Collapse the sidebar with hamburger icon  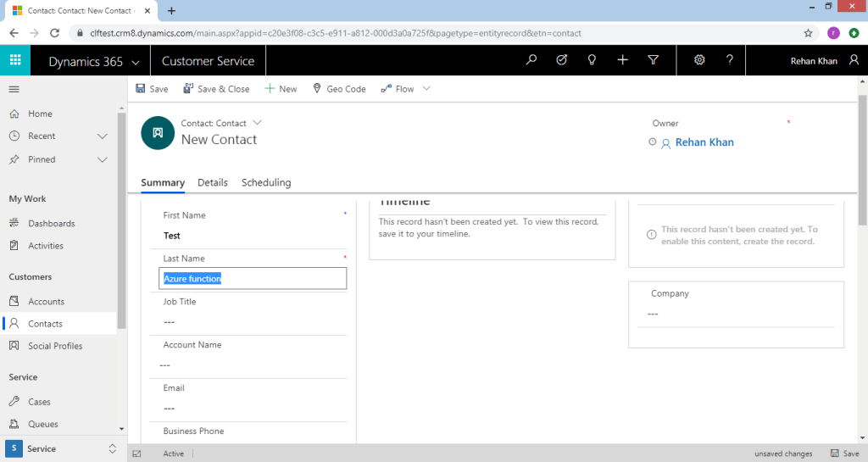coord(14,89)
